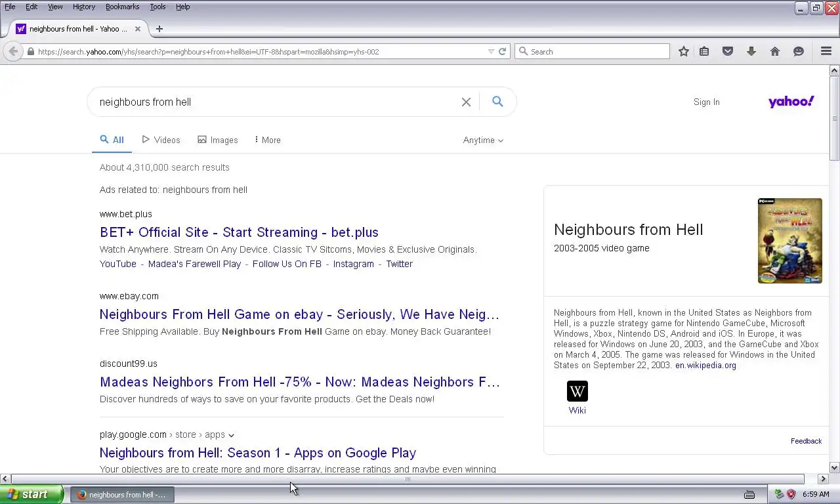Open the Windows Start button
Image resolution: width=840 pixels, height=504 pixels.
point(31,494)
